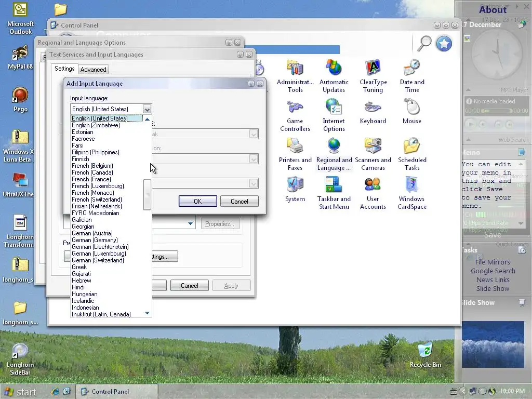Launch Internet Explorer from quick launch
The height and width of the screenshot is (399, 532).
pyautogui.click(x=55, y=391)
